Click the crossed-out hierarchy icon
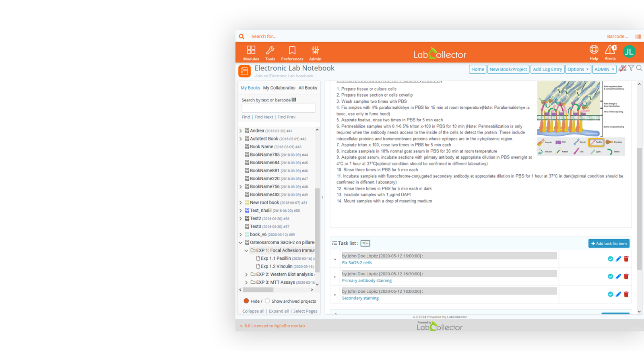The height and width of the screenshot is (351, 644). click(622, 68)
